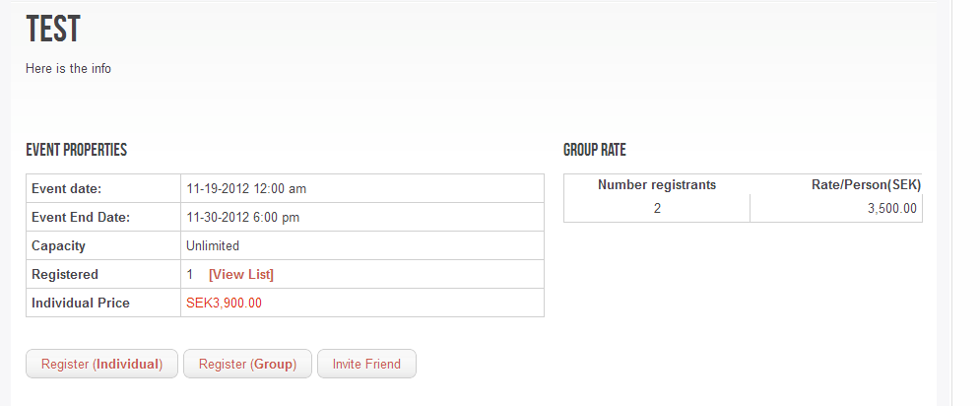Screen dimensions: 980x406
Task: Click the 'Here is the info' description text
Action: [68, 69]
